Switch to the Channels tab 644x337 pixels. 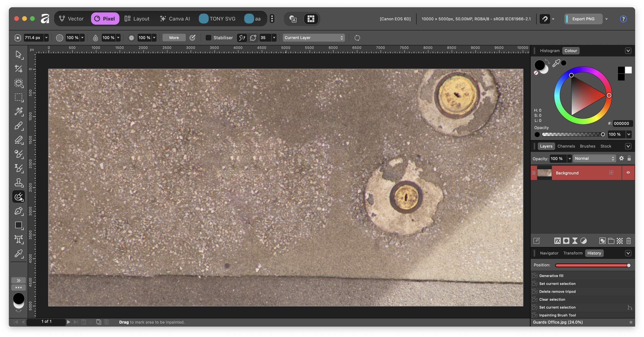tap(566, 146)
